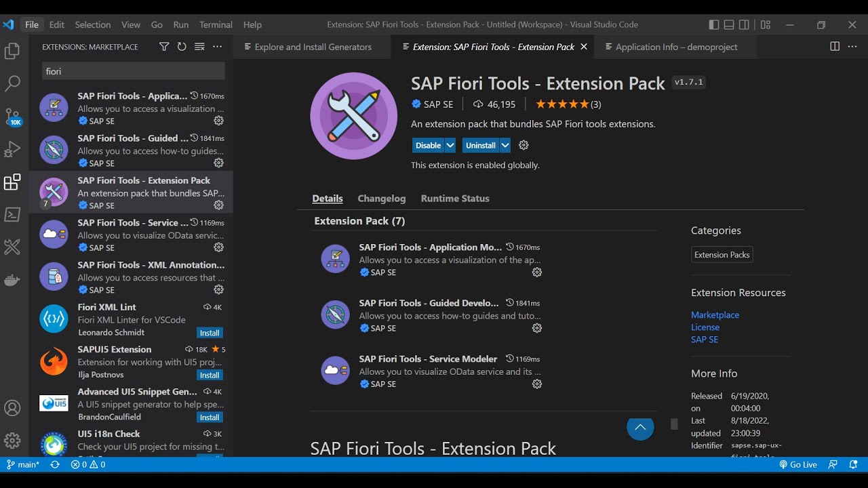Install Advanced UI5 Snippet Gen extension
The height and width of the screenshot is (488, 868).
pyautogui.click(x=210, y=418)
